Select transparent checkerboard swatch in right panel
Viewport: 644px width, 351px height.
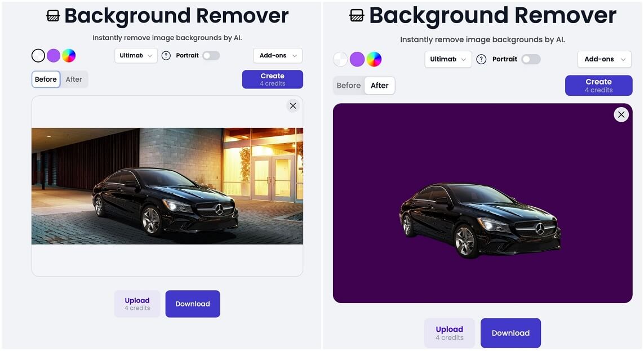(x=340, y=59)
